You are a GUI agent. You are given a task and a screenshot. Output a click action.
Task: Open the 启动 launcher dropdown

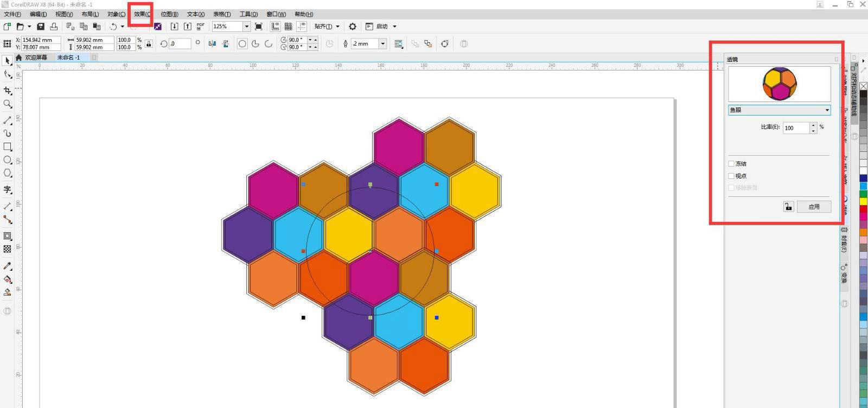coord(394,26)
